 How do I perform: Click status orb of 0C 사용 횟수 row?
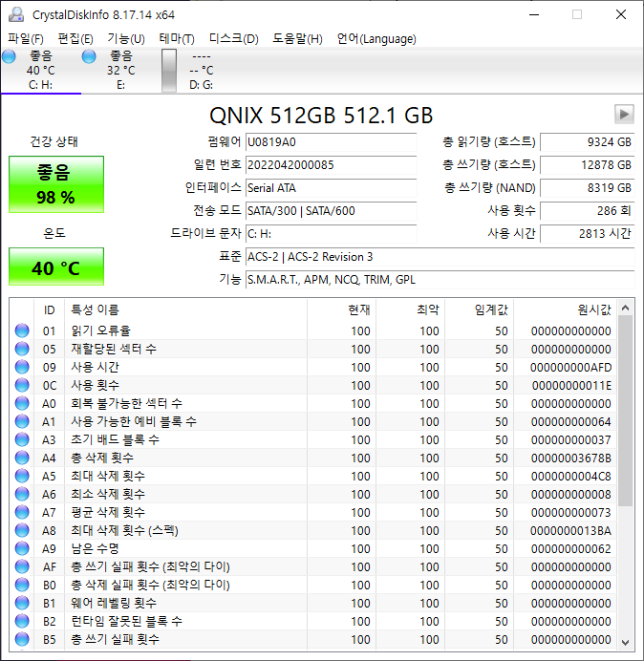coord(22,385)
